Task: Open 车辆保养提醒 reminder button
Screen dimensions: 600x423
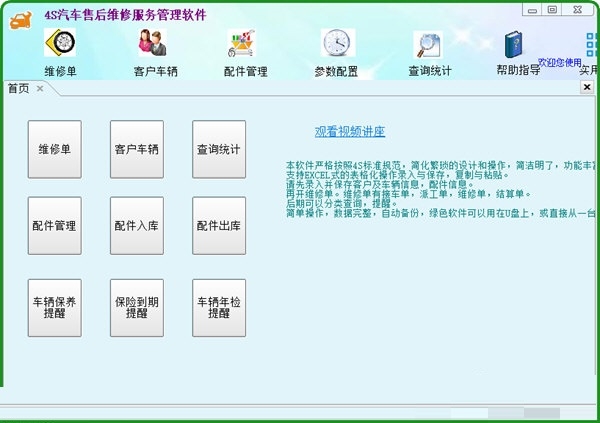Action: pyautogui.click(x=55, y=308)
